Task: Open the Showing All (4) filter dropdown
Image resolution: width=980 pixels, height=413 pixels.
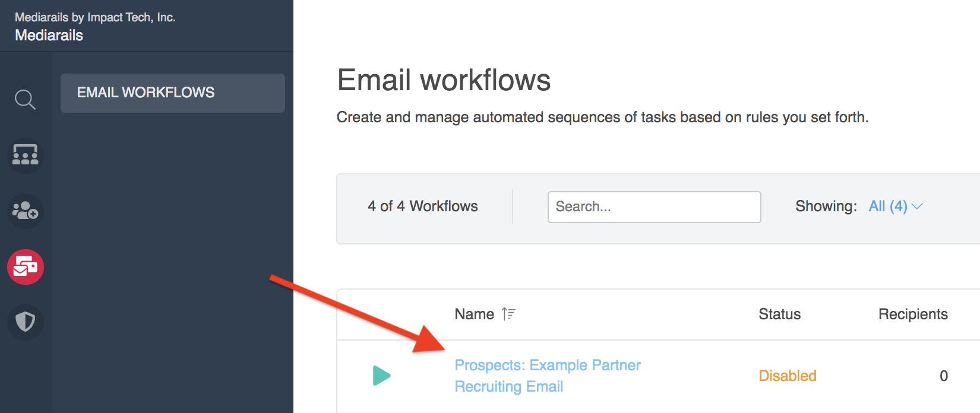Action: point(888,206)
